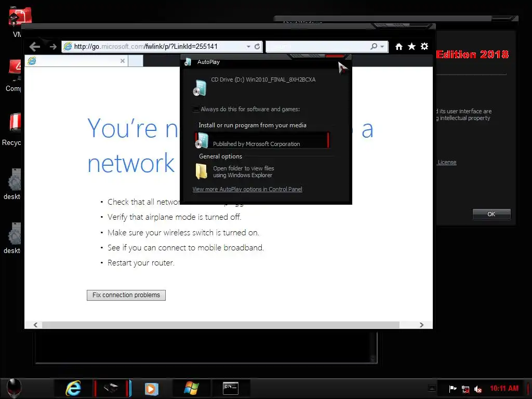The height and width of the screenshot is (399, 532).
Task: Open the Home page icon
Action: click(x=399, y=46)
